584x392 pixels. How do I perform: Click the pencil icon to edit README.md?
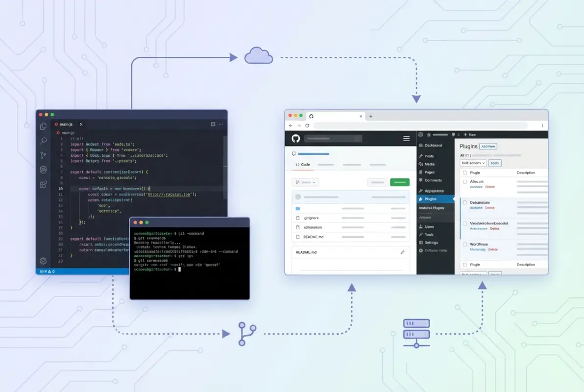[403, 252]
